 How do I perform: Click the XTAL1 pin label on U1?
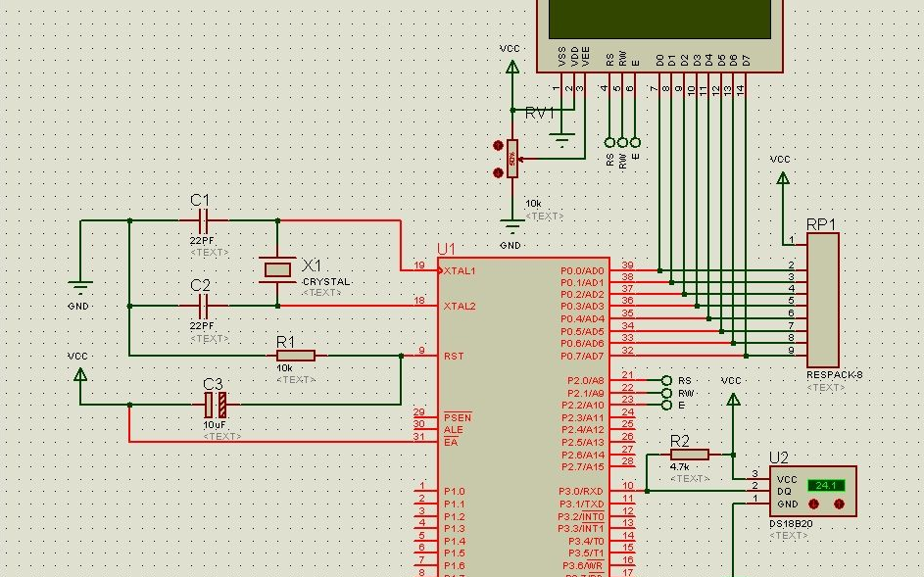pos(460,271)
